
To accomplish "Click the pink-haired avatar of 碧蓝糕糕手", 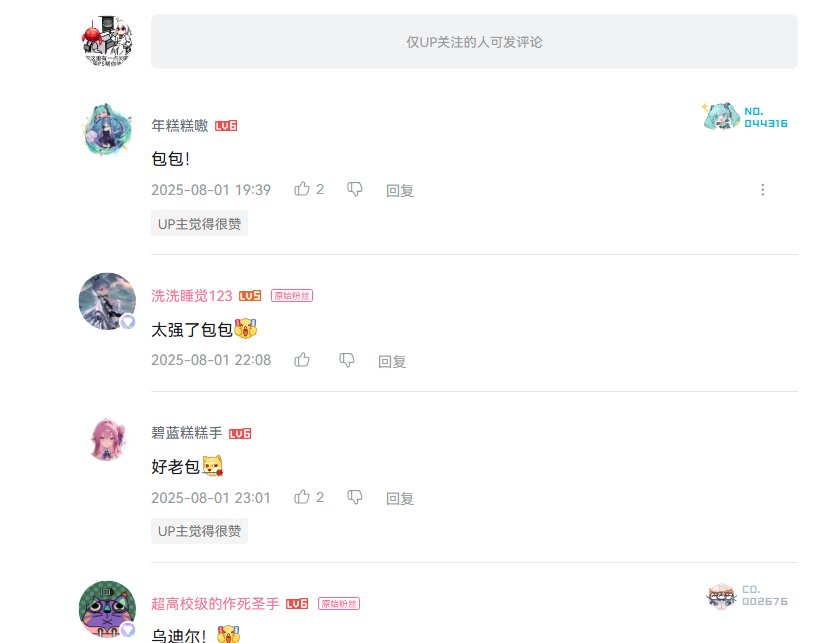I will click(108, 439).
